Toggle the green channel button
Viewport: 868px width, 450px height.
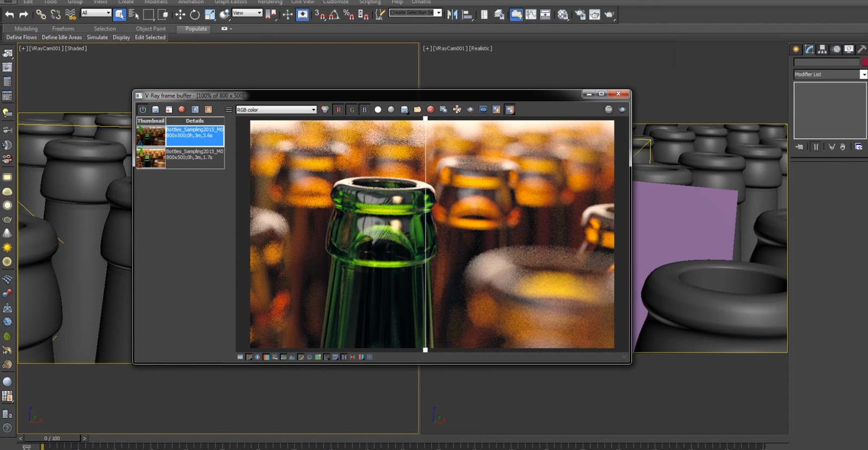click(x=352, y=110)
